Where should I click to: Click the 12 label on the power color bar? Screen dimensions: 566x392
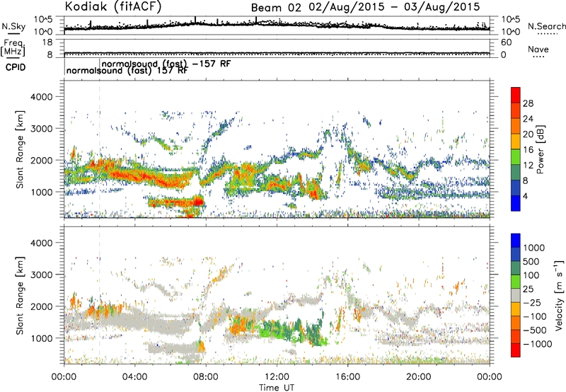[528, 166]
